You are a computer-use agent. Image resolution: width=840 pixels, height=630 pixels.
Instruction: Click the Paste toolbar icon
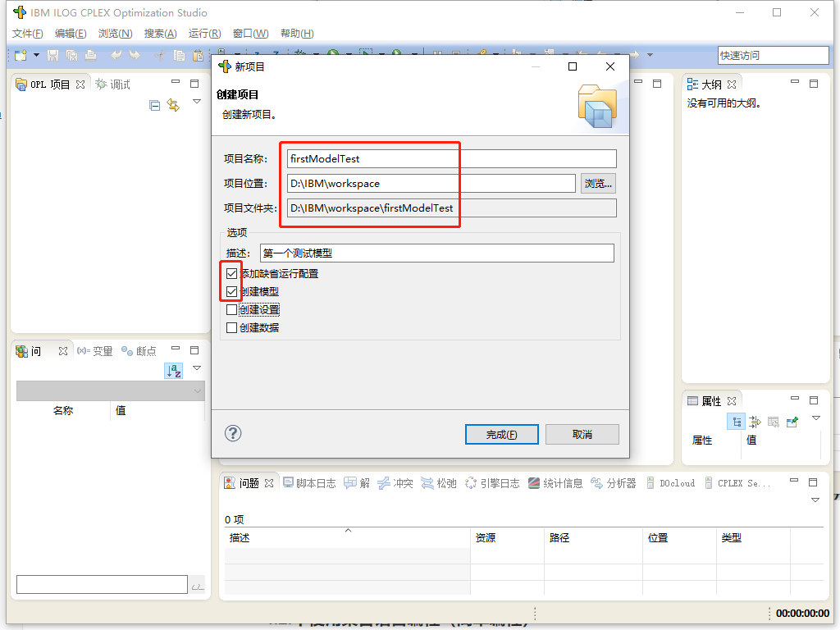click(198, 55)
